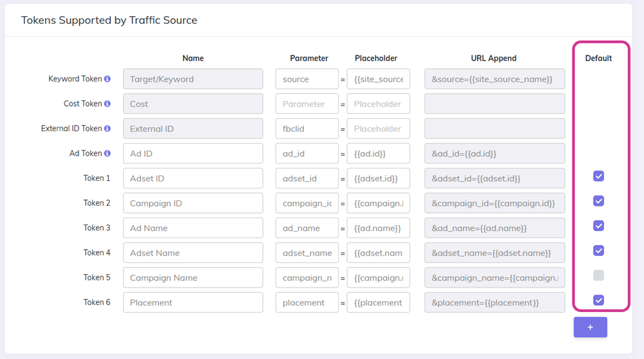Uncheck the Default checkbox for Token 1
Image resolution: width=644 pixels, height=359 pixels.
tap(598, 176)
